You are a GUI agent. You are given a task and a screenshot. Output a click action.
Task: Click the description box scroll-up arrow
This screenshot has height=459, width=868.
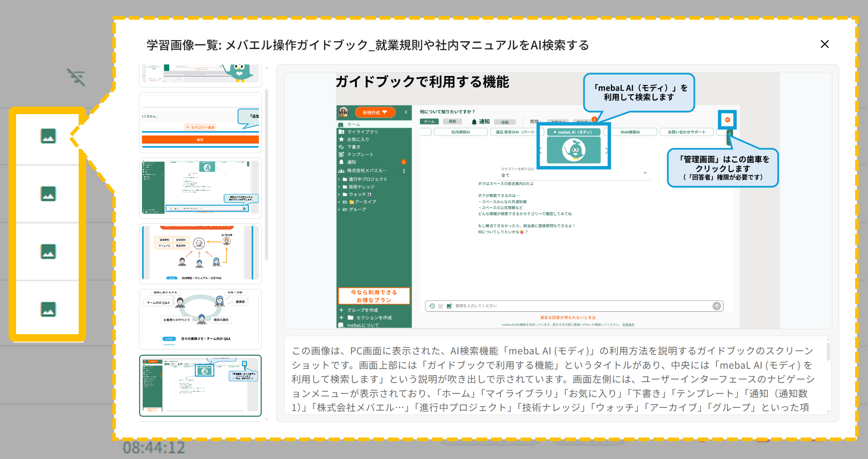[828, 339]
